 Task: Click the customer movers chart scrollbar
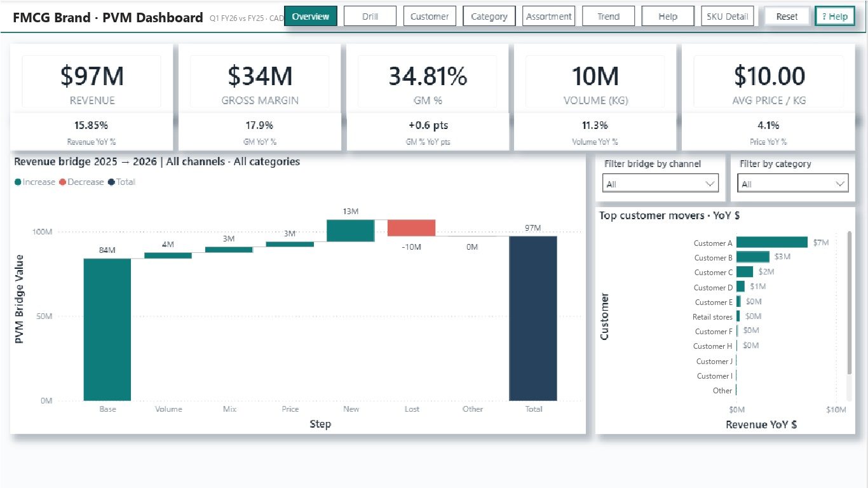(x=850, y=302)
